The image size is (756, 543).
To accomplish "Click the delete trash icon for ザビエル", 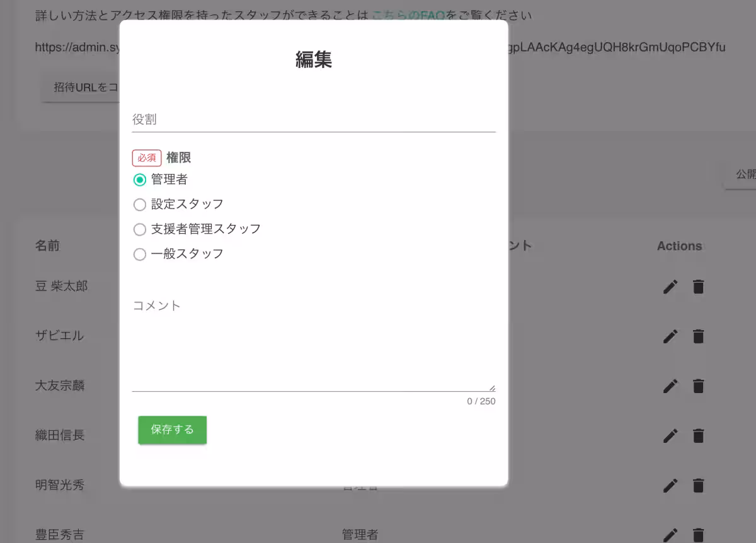I will [698, 336].
